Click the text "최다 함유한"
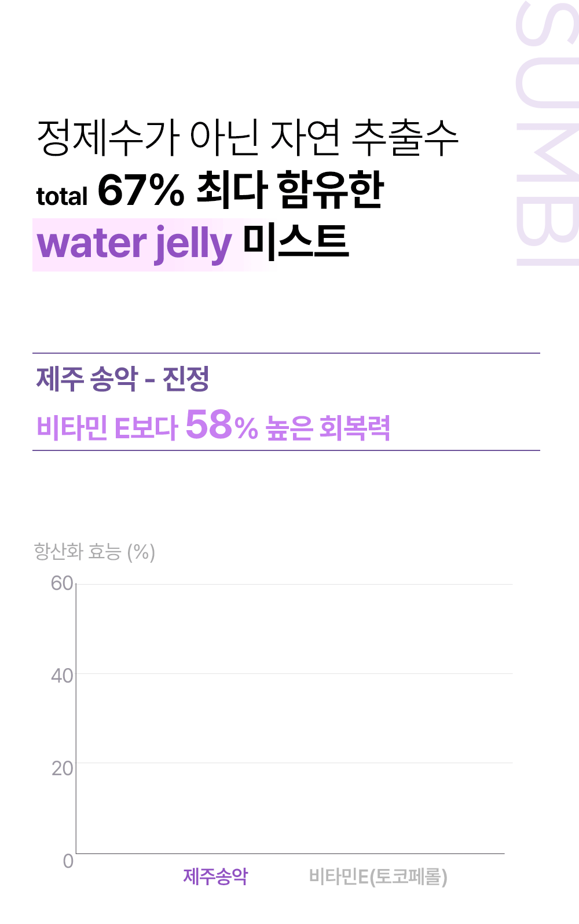 [x=290, y=189]
